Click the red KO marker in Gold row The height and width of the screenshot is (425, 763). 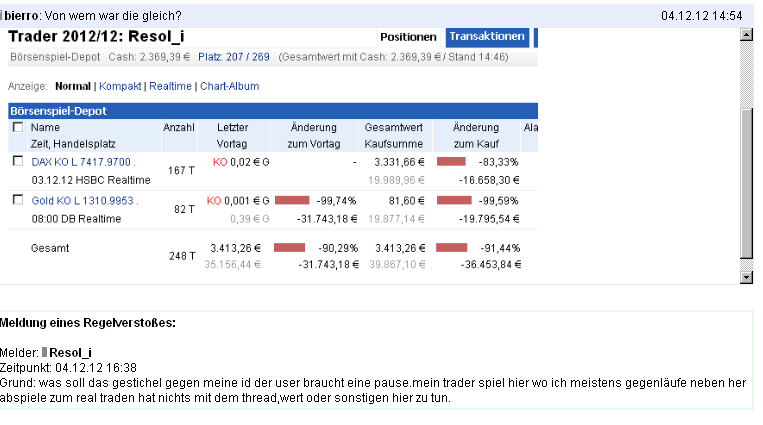(214, 201)
